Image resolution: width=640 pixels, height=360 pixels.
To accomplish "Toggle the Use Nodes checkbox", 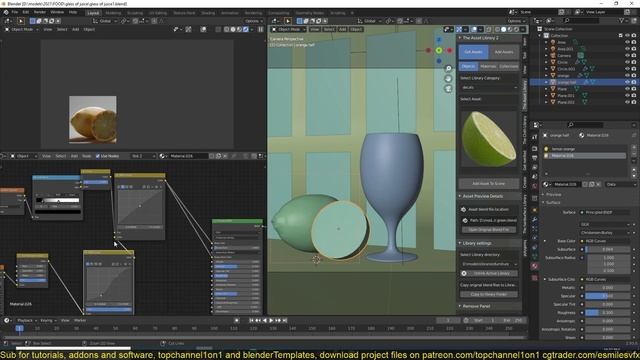I will coord(98,156).
